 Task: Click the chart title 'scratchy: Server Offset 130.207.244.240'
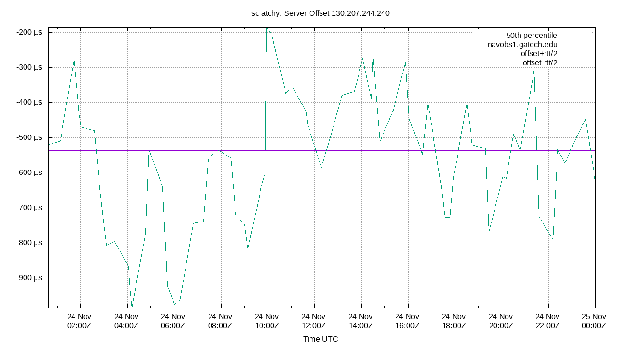(x=321, y=13)
